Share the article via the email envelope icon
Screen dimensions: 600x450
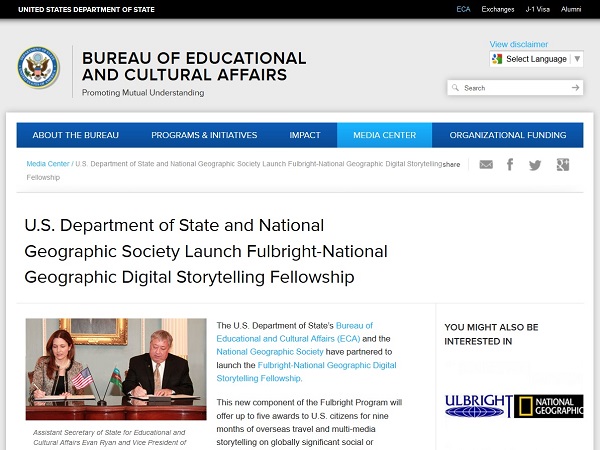486,165
